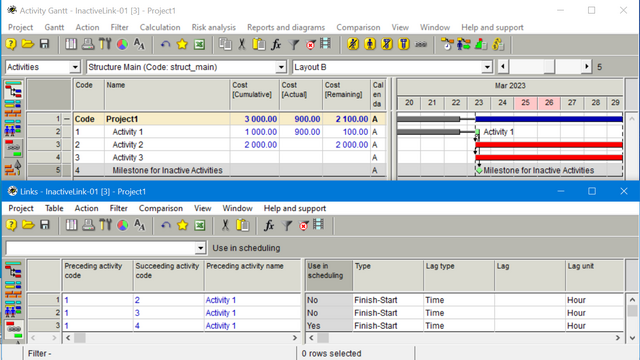Click the link chain icon in Activity Gantt toolbar
Screen dimensions: 640x360
421,44
